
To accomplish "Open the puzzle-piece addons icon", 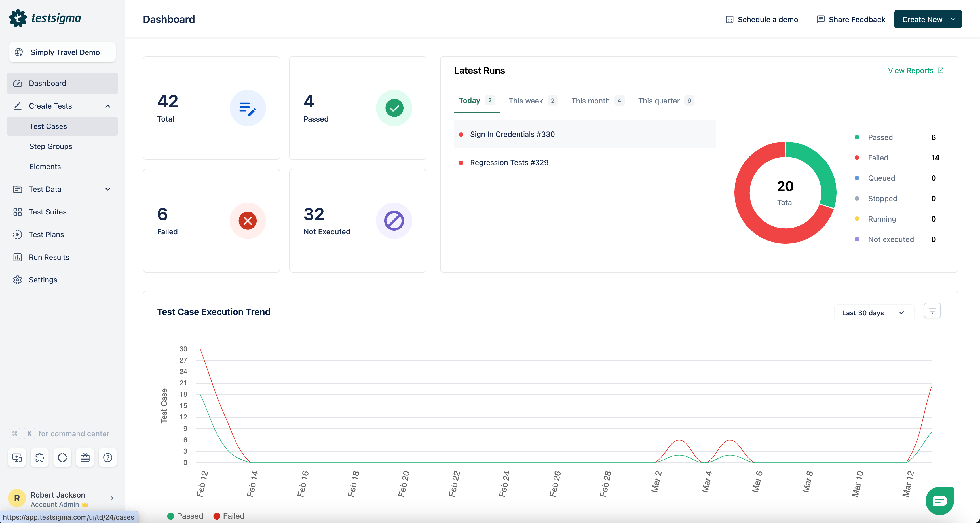I will (x=40, y=457).
